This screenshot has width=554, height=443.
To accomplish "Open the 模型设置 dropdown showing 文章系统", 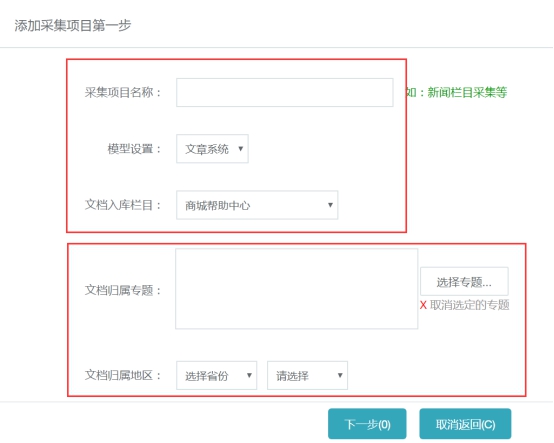I will pyautogui.click(x=212, y=149).
